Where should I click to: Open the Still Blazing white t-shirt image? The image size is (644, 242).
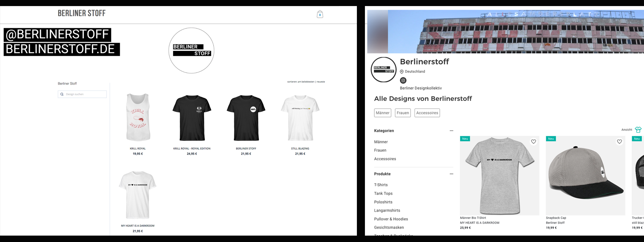point(300,118)
